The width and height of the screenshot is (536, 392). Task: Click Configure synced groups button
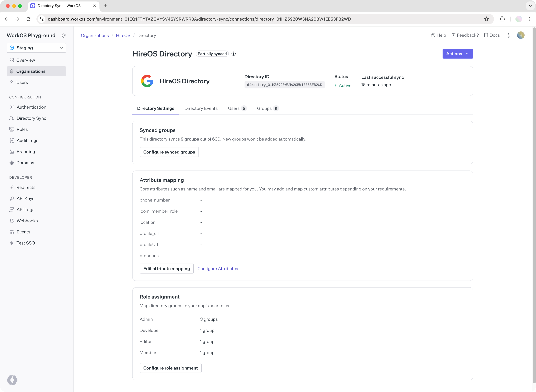[169, 152]
